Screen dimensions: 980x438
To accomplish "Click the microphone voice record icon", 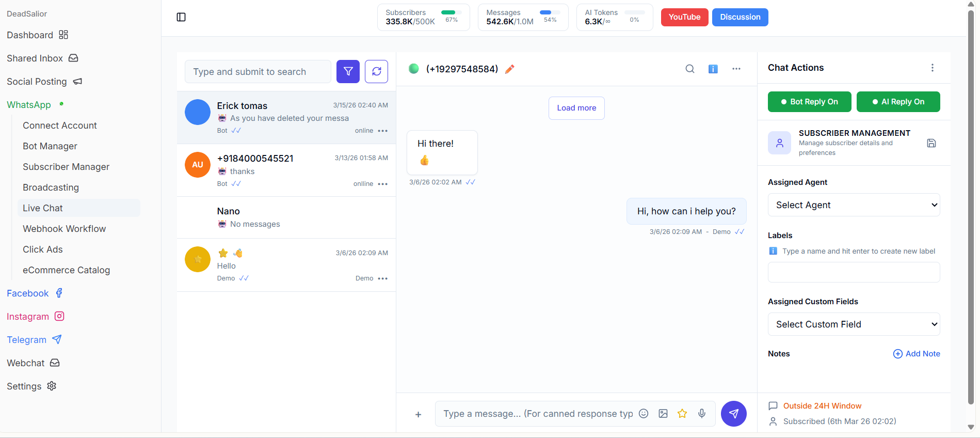I will [702, 413].
